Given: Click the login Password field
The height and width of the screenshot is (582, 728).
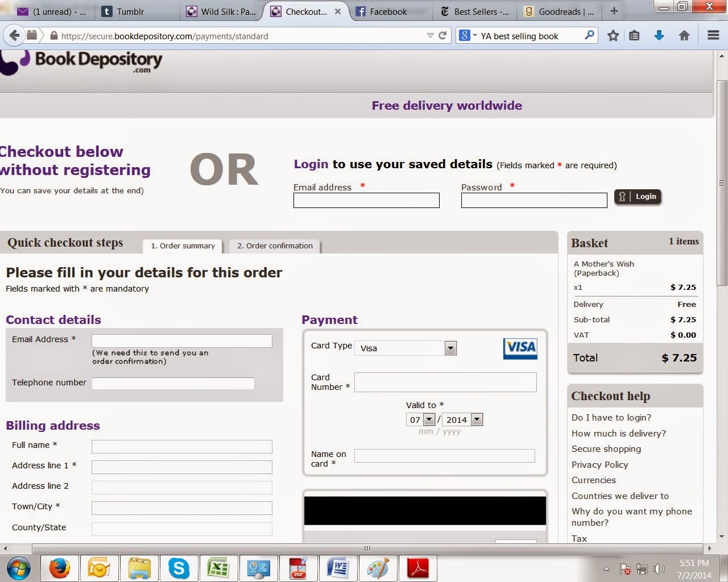Looking at the screenshot, I should [x=534, y=200].
